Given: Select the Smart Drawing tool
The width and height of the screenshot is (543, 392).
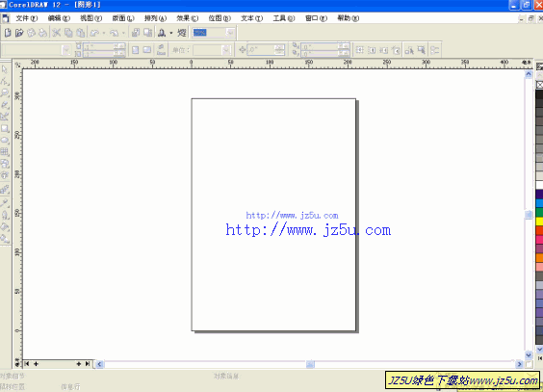Looking at the screenshot, I should [x=5, y=117].
